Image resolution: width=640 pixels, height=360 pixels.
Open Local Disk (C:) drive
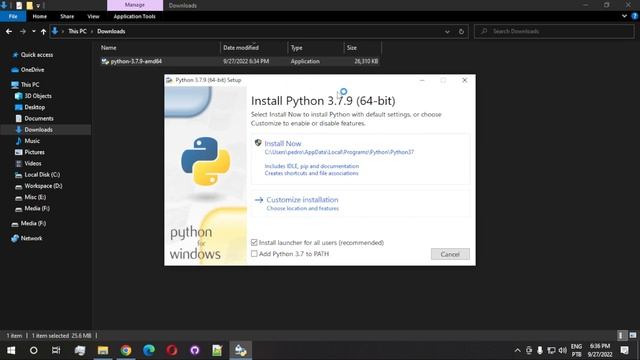(42, 174)
